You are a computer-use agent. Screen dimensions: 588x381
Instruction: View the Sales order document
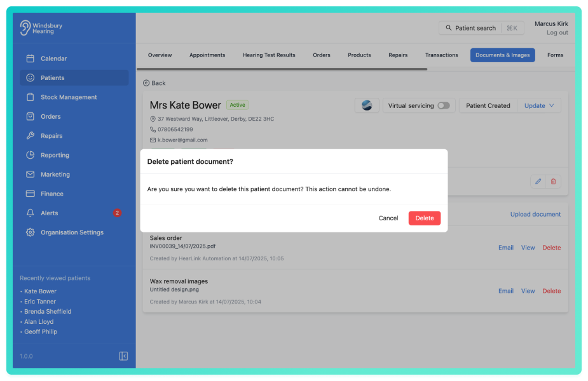[528, 248]
